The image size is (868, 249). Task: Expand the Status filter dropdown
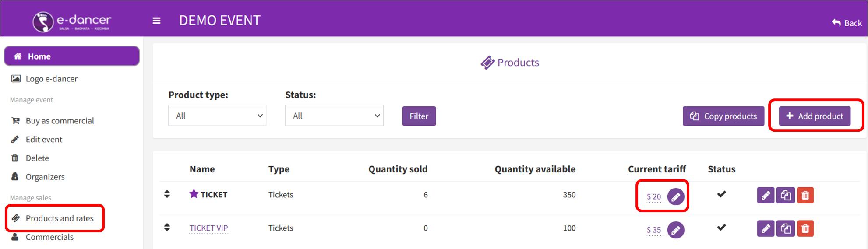(334, 116)
